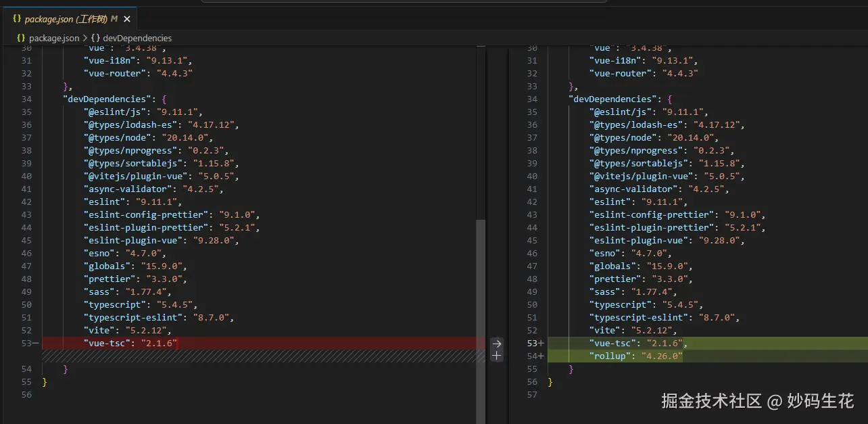Click "eslint-plugin-prettier" line in the right pane
This screenshot has width=868, height=424.
pyautogui.click(x=677, y=227)
